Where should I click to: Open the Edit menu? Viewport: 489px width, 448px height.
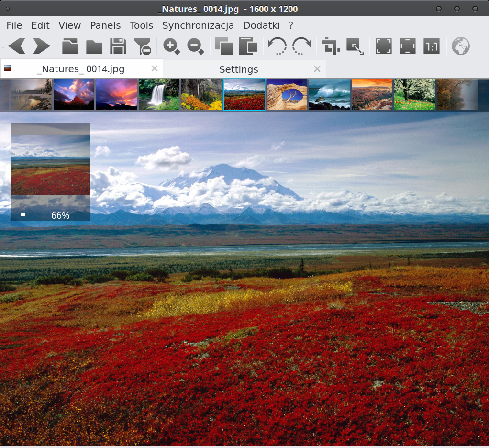tap(40, 25)
